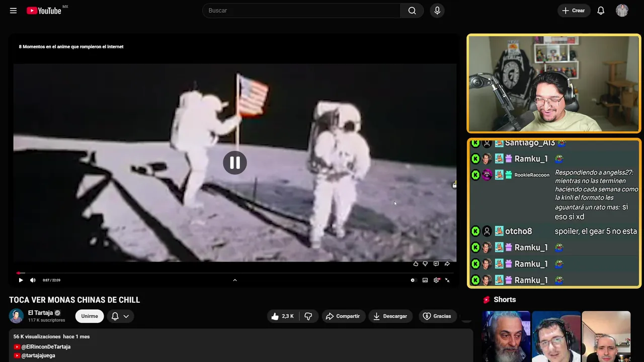Click 'Respondiendo a angelss27' reply text
644x362 pixels.
pyautogui.click(x=594, y=172)
